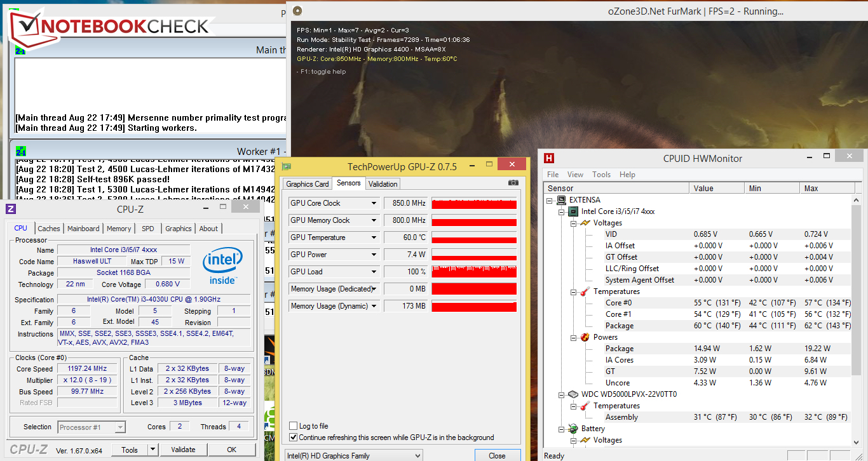Open the Memory Usage (Dynamic) dropdown
The height and width of the screenshot is (461, 868).
(374, 306)
